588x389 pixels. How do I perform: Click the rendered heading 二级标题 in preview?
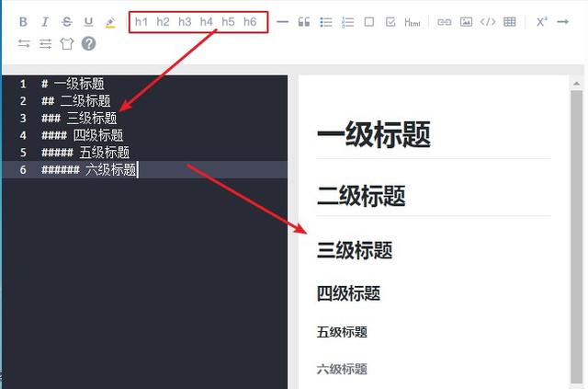click(x=361, y=196)
